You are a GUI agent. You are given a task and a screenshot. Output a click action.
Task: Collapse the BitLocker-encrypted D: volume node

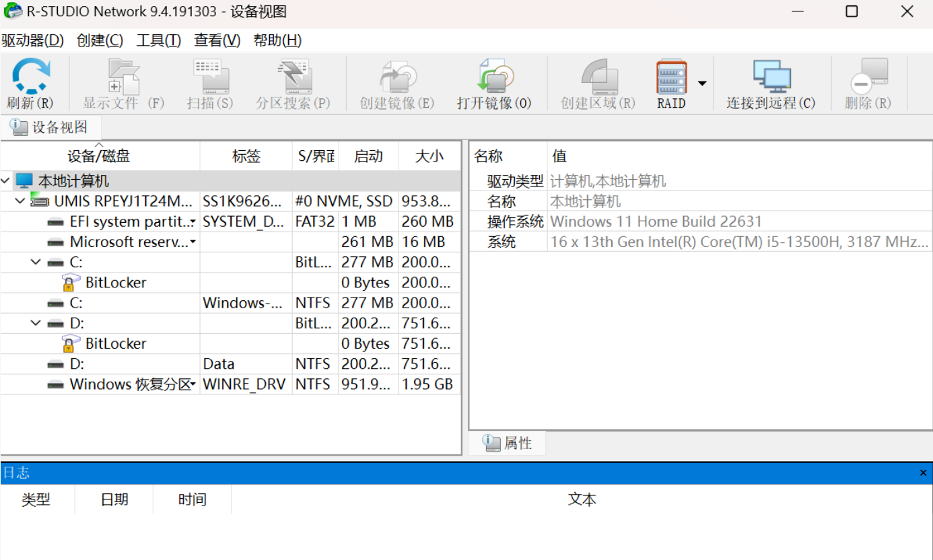(x=36, y=324)
